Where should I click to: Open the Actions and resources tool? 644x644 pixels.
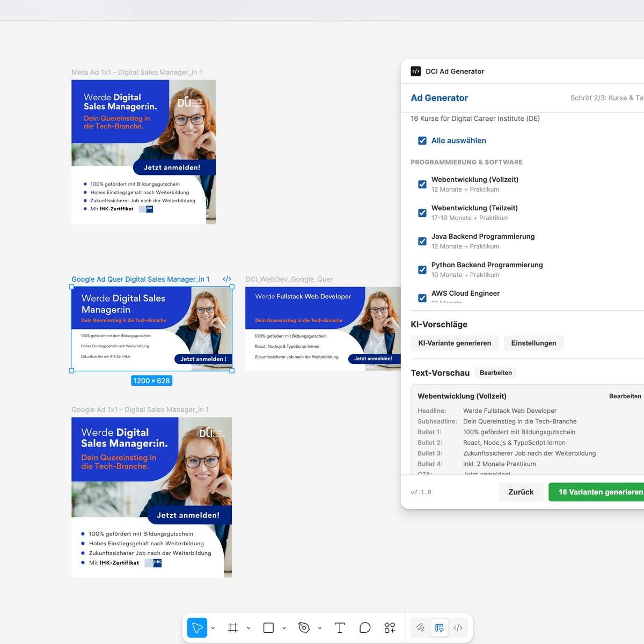point(390,627)
